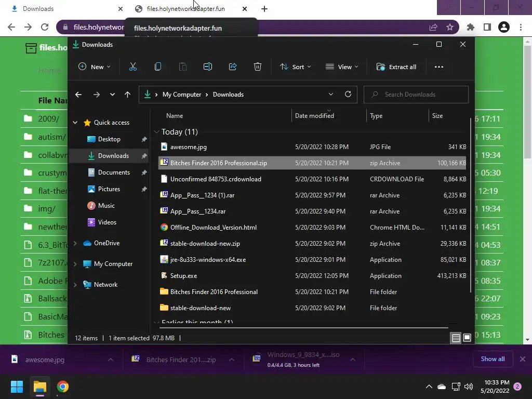Image resolution: width=532 pixels, height=399 pixels.
Task: Click Extract all button
Action: click(396, 67)
